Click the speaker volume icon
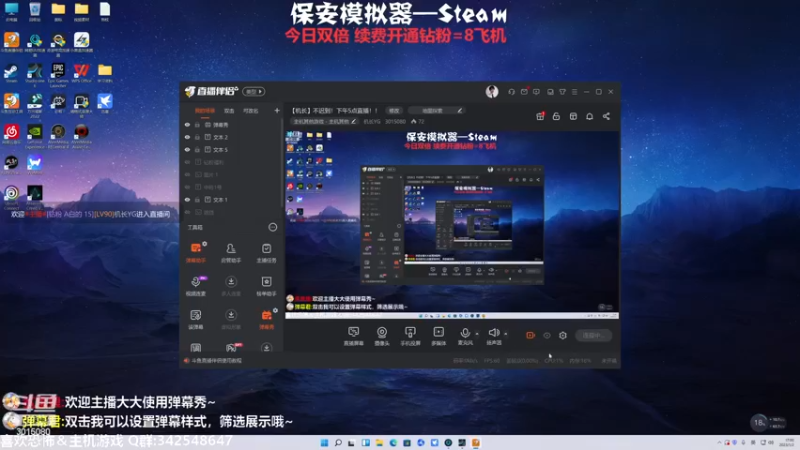The height and width of the screenshot is (450, 800). click(493, 334)
